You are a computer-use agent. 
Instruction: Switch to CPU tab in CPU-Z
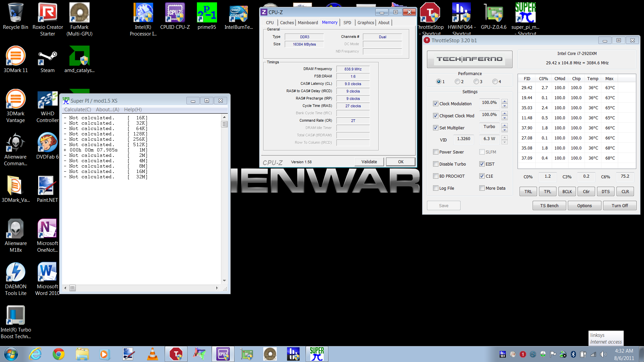(270, 22)
